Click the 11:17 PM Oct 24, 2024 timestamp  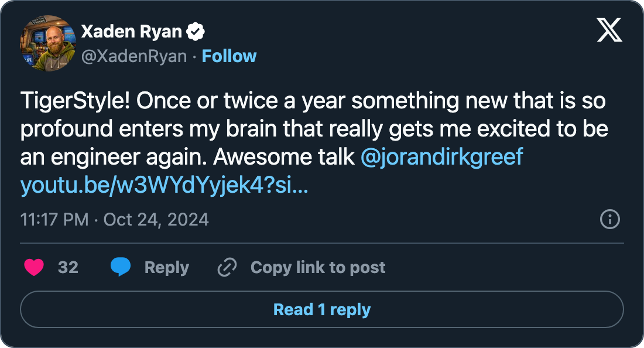click(x=115, y=220)
